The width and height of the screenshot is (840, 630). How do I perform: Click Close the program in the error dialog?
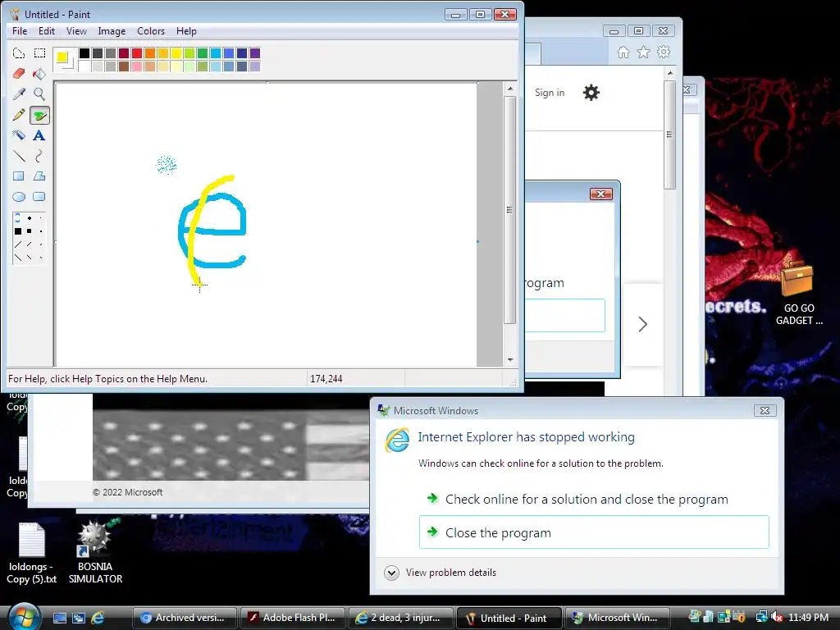point(594,532)
